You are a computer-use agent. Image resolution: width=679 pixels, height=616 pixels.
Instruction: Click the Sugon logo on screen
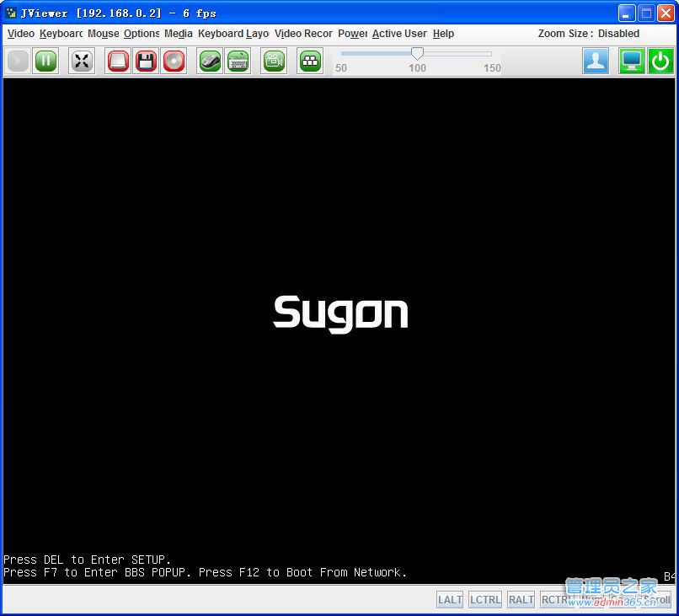(340, 314)
